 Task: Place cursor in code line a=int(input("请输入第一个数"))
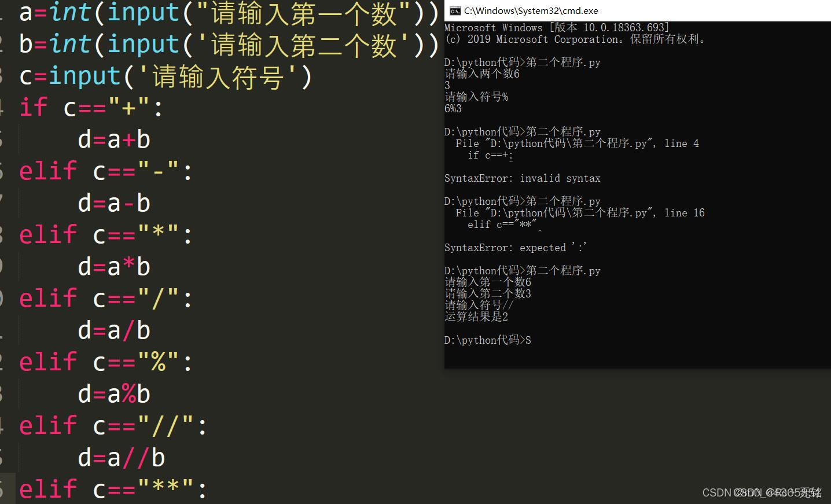click(x=229, y=13)
